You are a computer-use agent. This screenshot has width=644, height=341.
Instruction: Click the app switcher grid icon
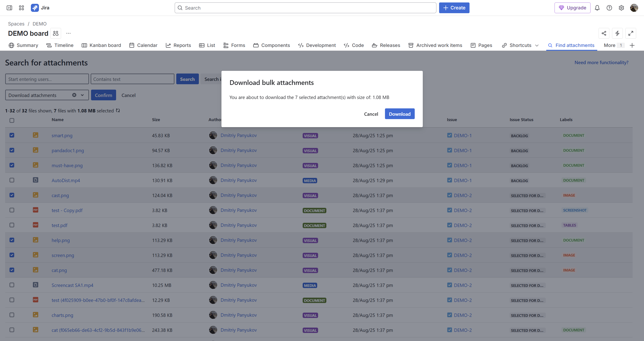(21, 8)
